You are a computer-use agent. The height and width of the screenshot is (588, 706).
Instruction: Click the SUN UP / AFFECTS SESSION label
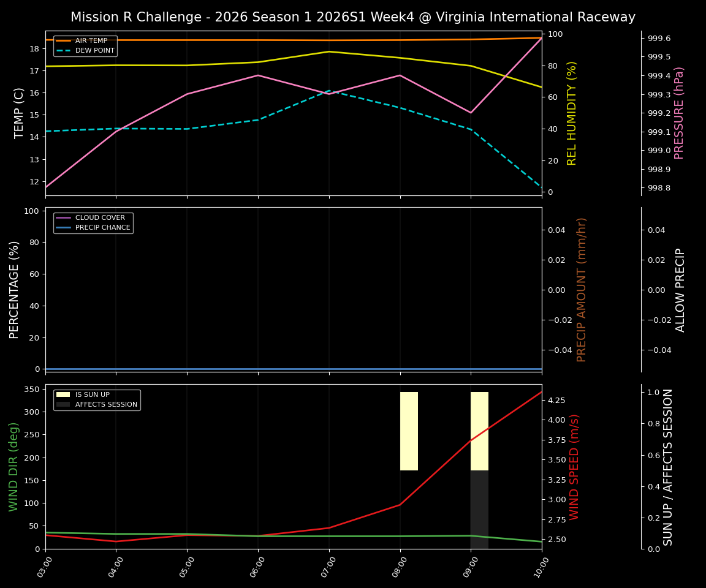tap(667, 468)
